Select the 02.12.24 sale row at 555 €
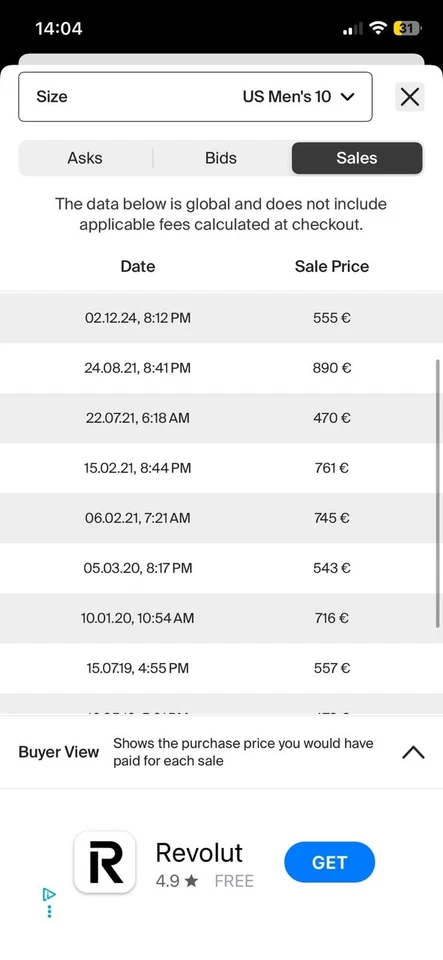Screen dimensions: 443x960 coord(222,318)
